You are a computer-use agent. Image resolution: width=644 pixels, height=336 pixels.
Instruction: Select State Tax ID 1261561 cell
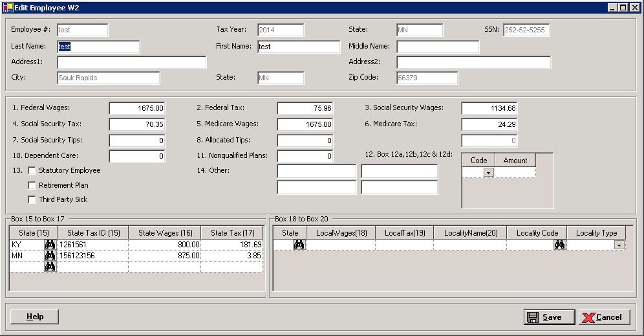[x=93, y=245]
